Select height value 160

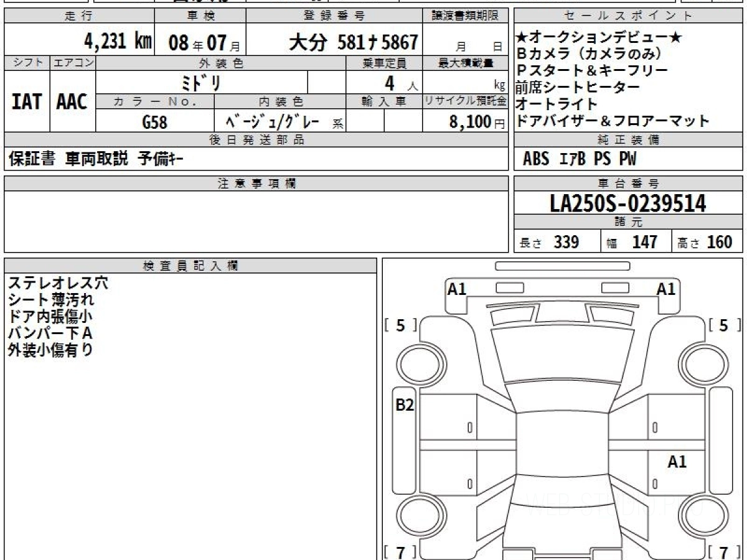click(719, 242)
